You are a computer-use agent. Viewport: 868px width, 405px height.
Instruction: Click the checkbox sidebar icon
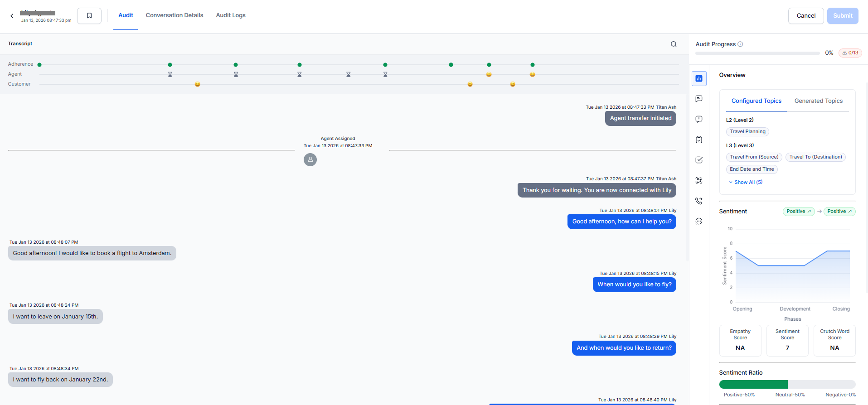(699, 160)
